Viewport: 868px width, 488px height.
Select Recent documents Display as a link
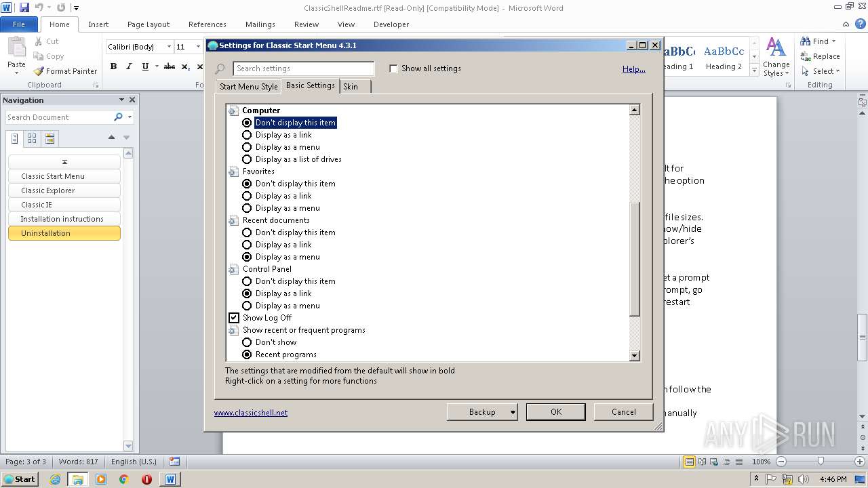pos(247,245)
